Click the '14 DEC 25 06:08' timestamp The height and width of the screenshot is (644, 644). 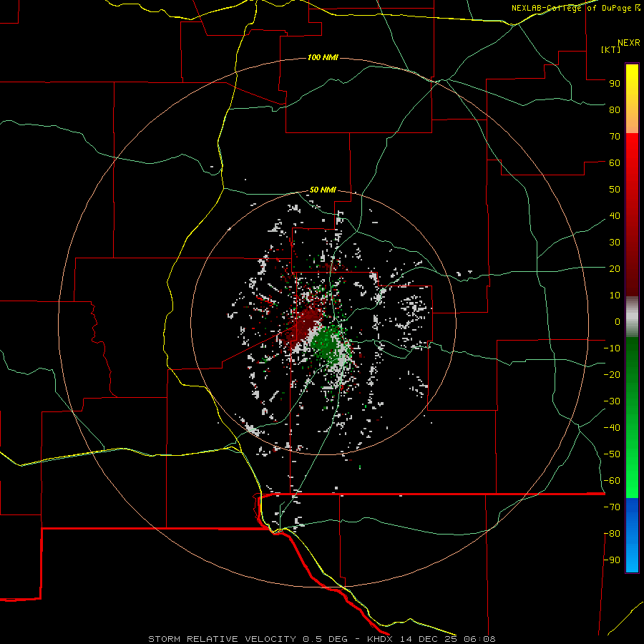click(x=448, y=639)
